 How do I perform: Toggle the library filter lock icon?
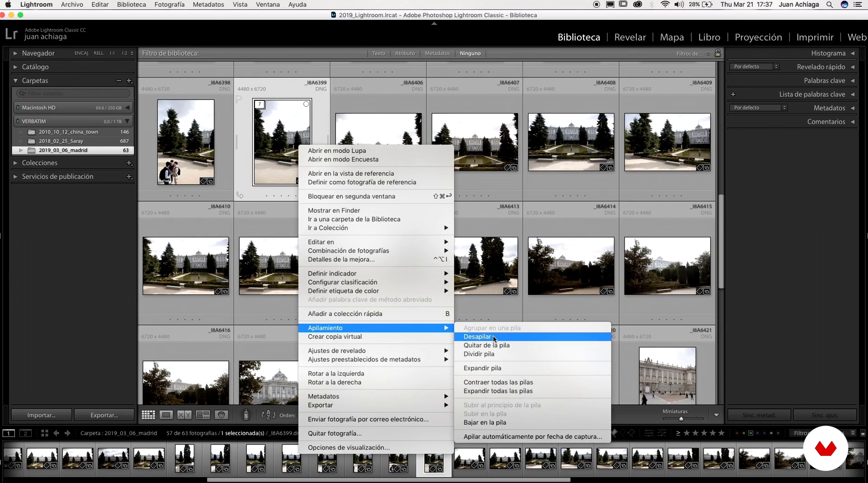coord(717,53)
